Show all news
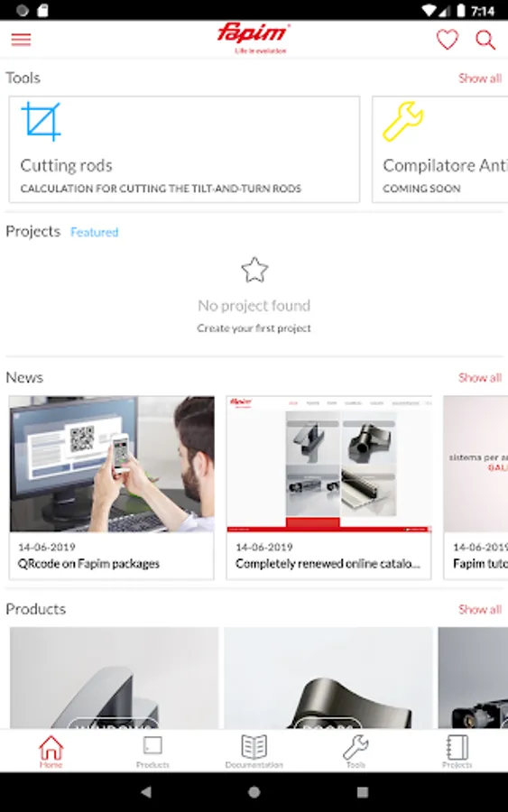This screenshot has width=508, height=812. 480,377
